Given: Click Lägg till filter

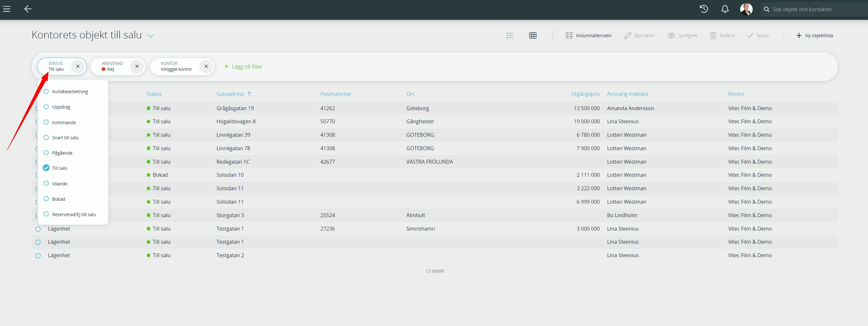Looking at the screenshot, I should tap(243, 67).
